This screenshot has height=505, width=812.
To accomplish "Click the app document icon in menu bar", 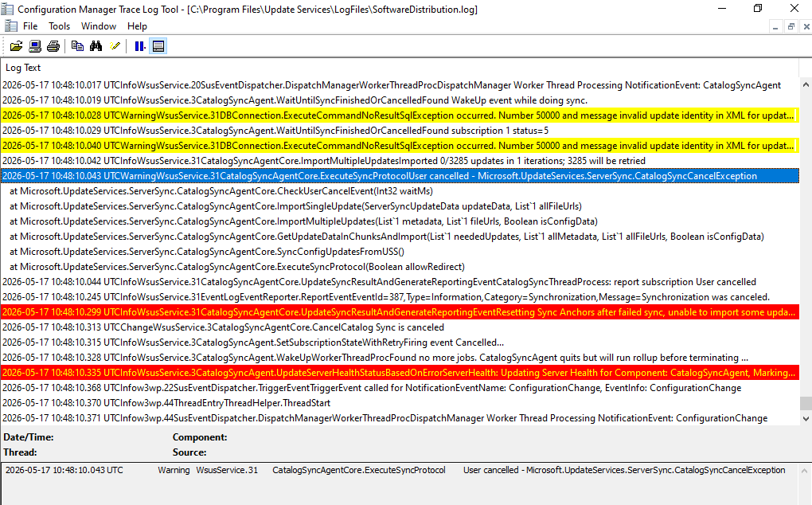I will [x=10, y=26].
